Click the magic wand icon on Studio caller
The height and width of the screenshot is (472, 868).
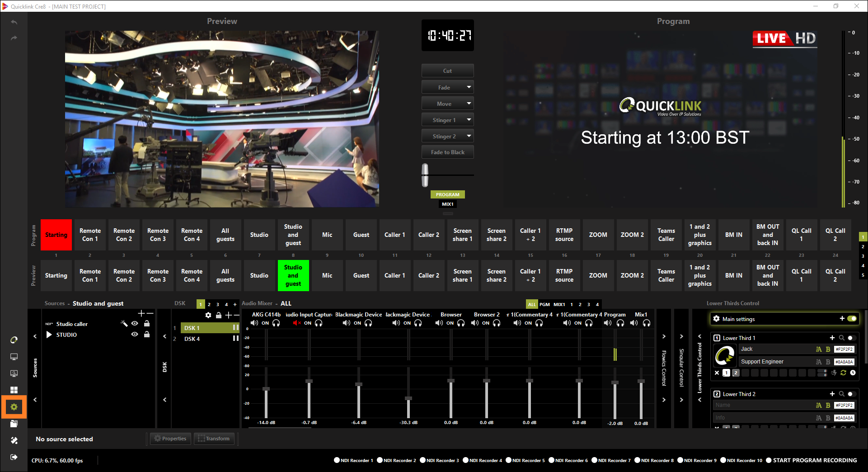coord(124,324)
